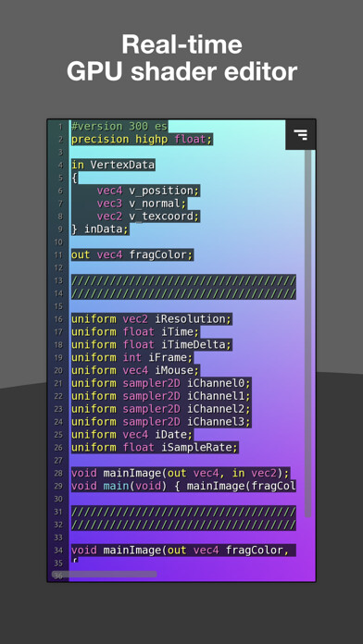Click the '} inData;' line

[x=100, y=229]
